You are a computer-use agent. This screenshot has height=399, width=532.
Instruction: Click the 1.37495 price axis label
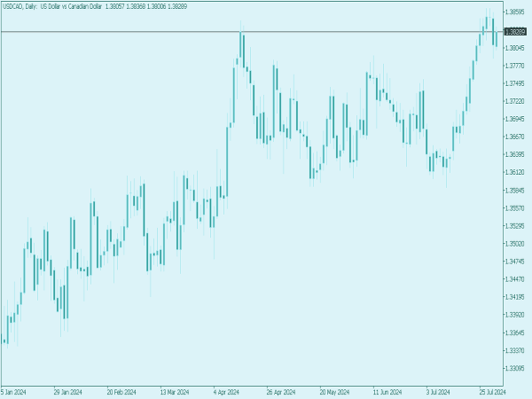514,83
